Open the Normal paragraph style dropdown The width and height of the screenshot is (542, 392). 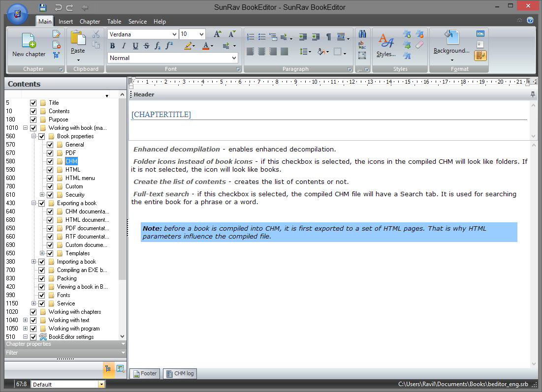(x=234, y=58)
